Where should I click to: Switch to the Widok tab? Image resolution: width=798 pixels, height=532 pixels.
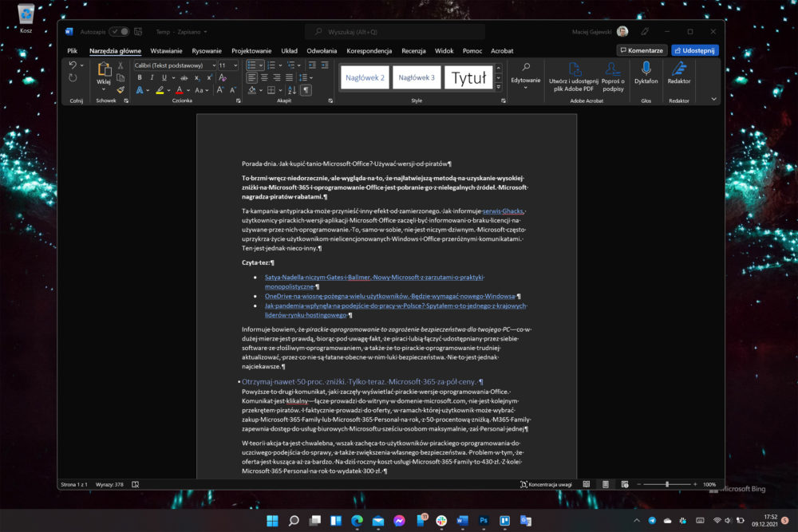point(444,51)
